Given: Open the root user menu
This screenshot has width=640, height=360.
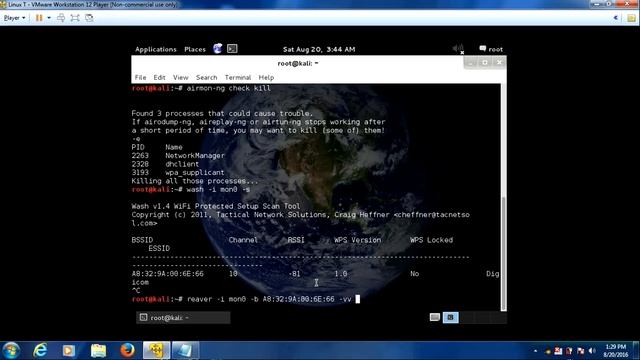Looking at the screenshot, I should [x=491, y=49].
